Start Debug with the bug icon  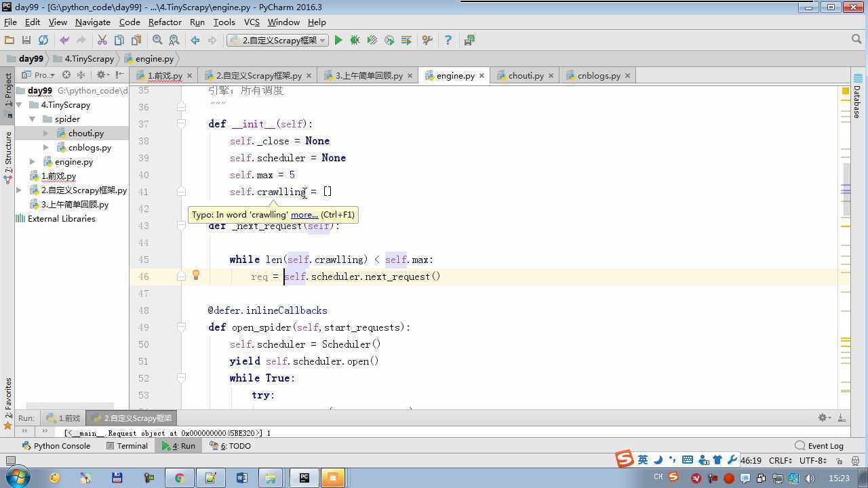(355, 41)
